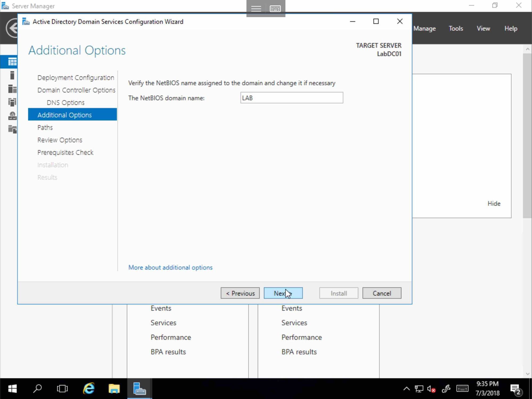
Task: Open Performance in left tile
Action: tap(171, 338)
